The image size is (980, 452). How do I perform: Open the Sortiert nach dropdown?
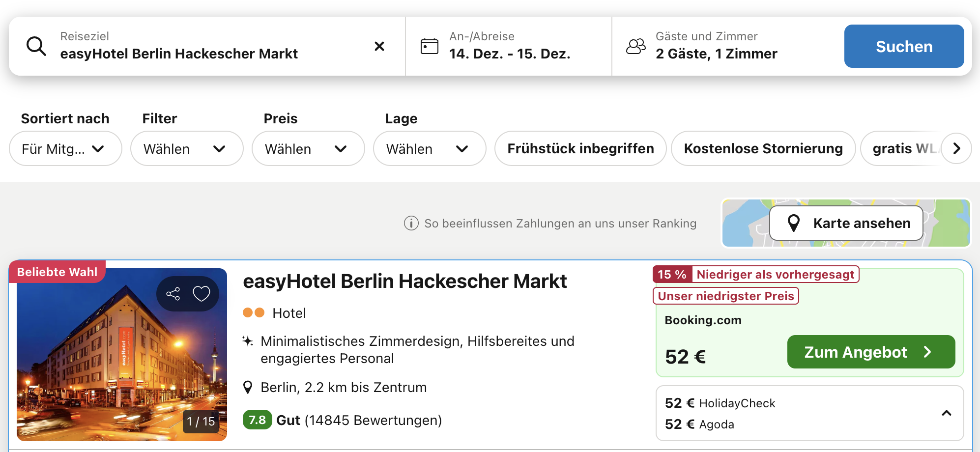tap(65, 148)
